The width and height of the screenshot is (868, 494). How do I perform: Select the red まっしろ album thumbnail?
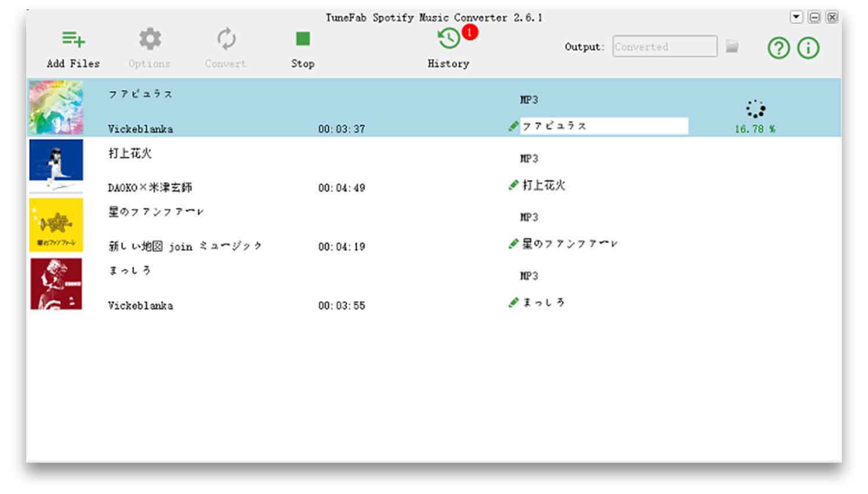point(56,284)
